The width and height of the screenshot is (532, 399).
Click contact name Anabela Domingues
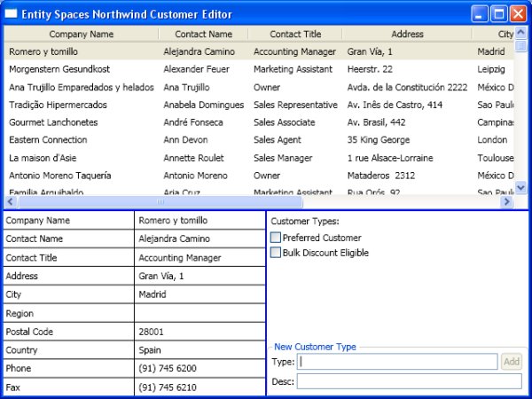[204, 105]
